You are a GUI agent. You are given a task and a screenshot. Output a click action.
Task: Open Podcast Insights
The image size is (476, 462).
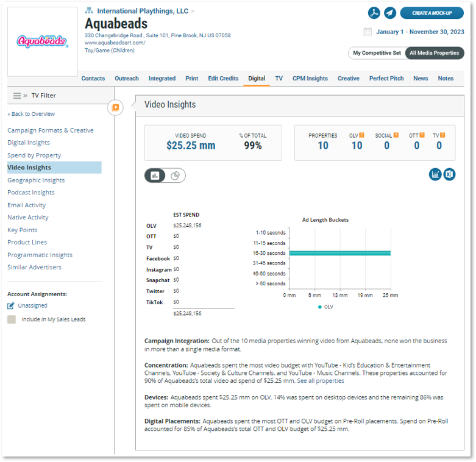(31, 193)
